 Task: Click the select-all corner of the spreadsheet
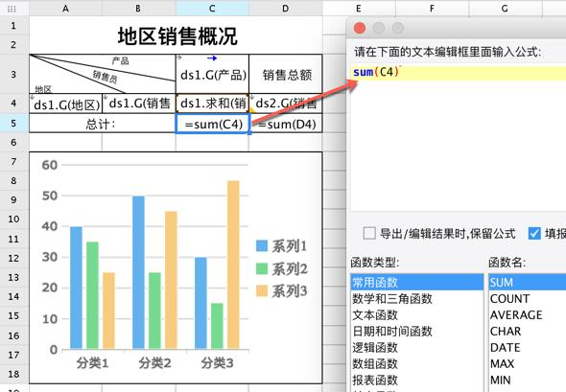[12, 9]
